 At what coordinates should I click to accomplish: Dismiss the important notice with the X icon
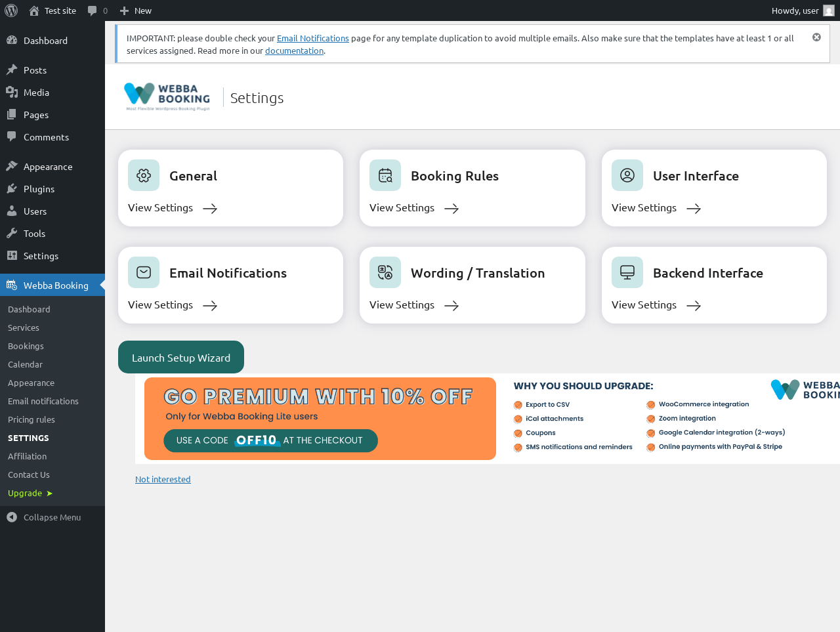click(x=816, y=37)
